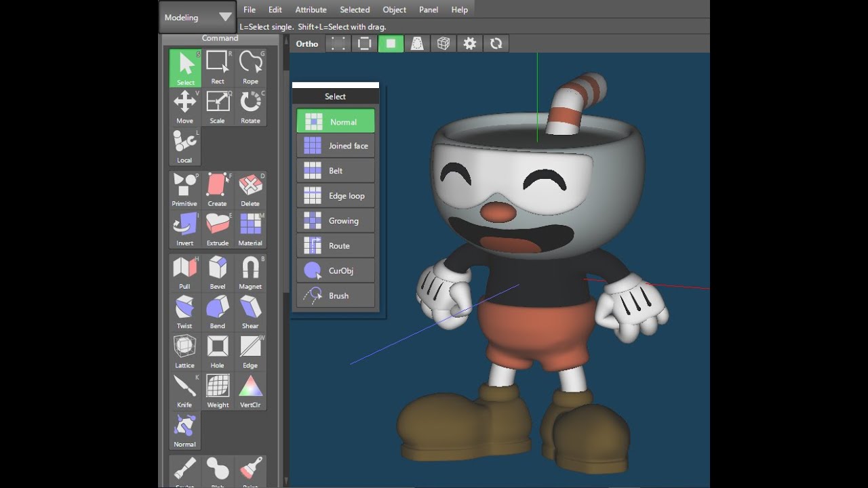The height and width of the screenshot is (488, 868).
Task: Open the Selected menu
Action: point(355,9)
